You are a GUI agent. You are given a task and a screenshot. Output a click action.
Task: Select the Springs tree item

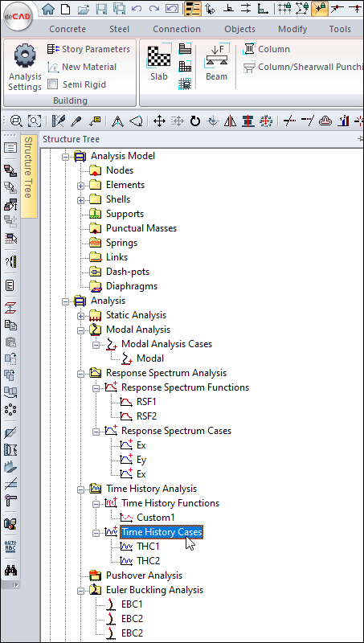[x=121, y=243]
